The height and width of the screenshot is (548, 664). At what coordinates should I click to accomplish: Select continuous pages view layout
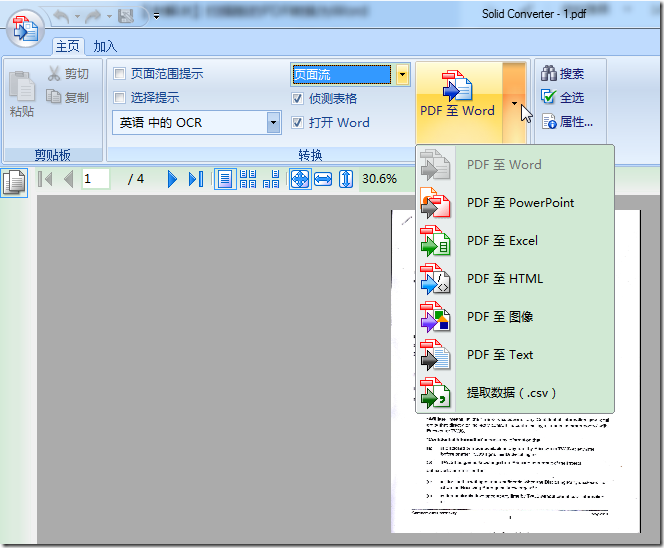tap(248, 179)
